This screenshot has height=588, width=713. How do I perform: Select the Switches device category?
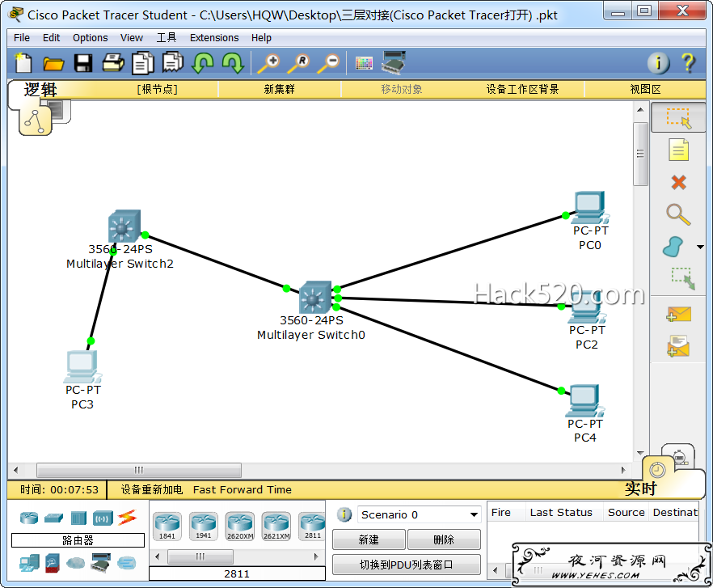point(53,518)
